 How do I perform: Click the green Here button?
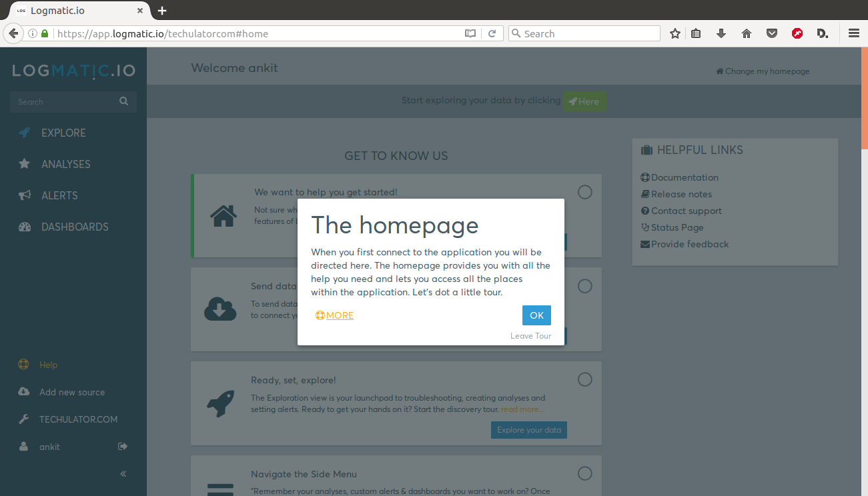click(584, 101)
